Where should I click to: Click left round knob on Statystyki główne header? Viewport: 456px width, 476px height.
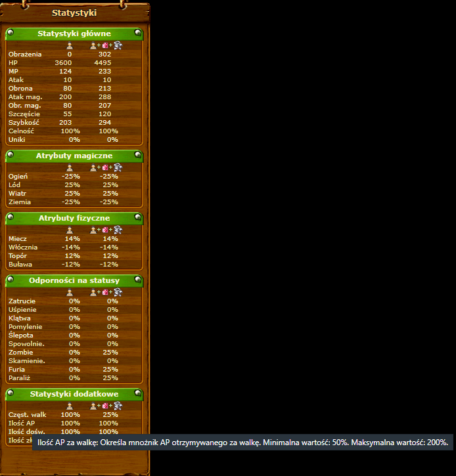(11, 33)
